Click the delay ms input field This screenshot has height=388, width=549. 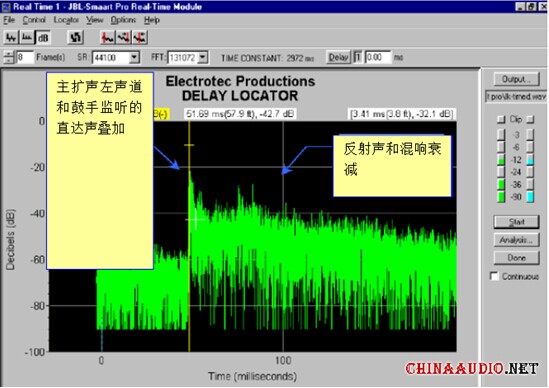[x=378, y=57]
